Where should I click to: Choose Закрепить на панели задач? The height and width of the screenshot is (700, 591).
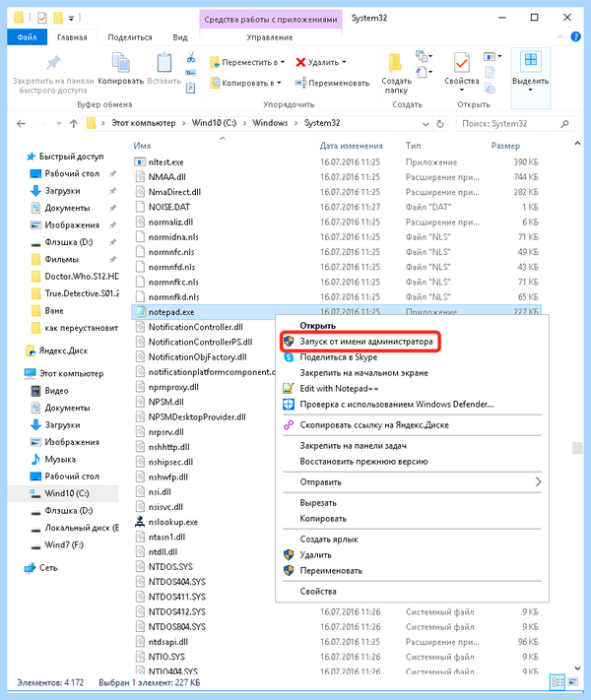point(353,446)
